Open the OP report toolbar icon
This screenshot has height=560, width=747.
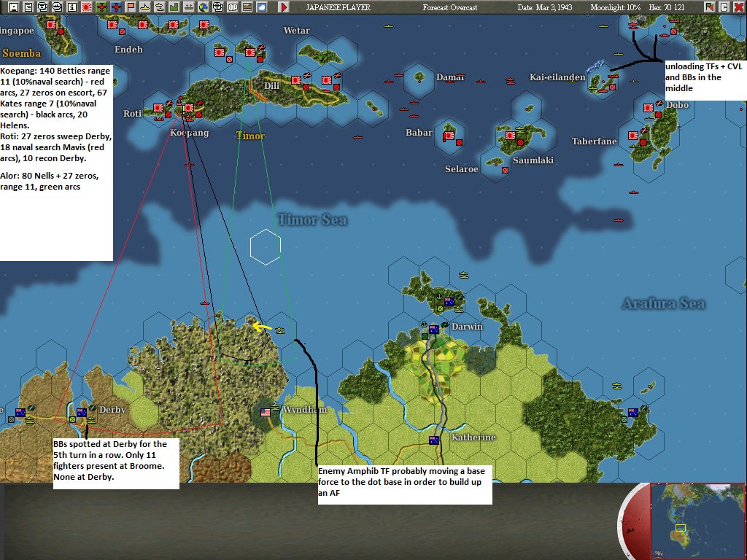(x=233, y=7)
